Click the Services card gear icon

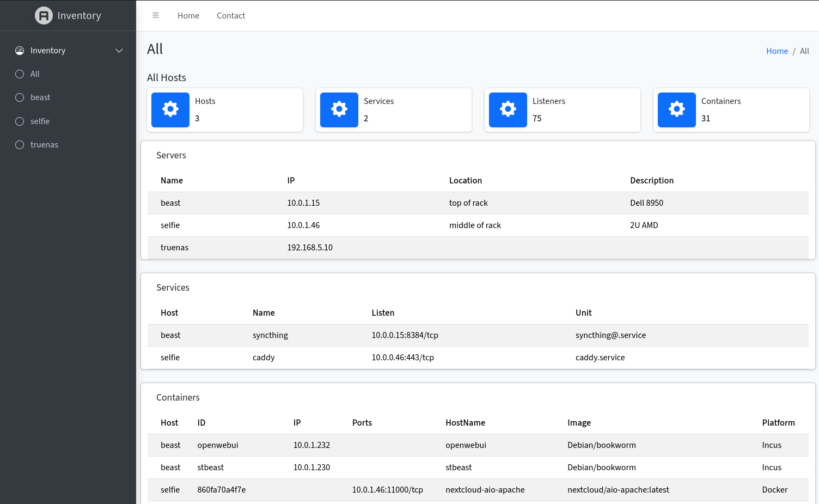339,109
